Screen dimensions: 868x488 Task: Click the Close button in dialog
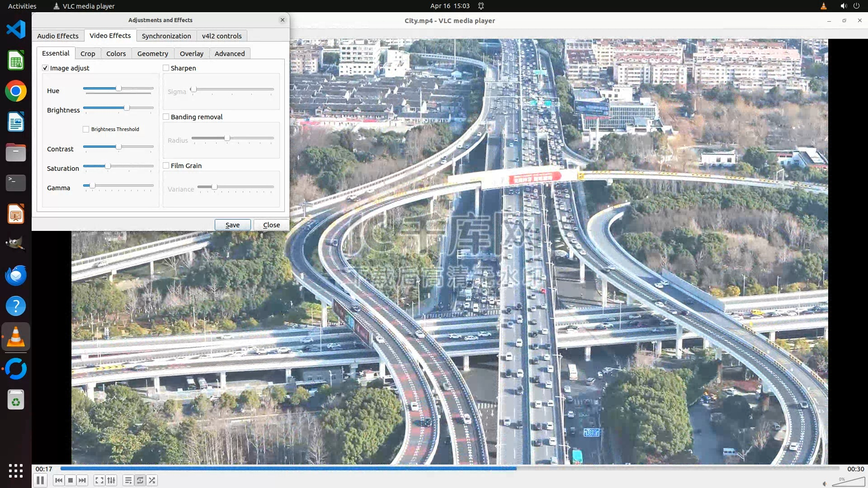pos(271,225)
